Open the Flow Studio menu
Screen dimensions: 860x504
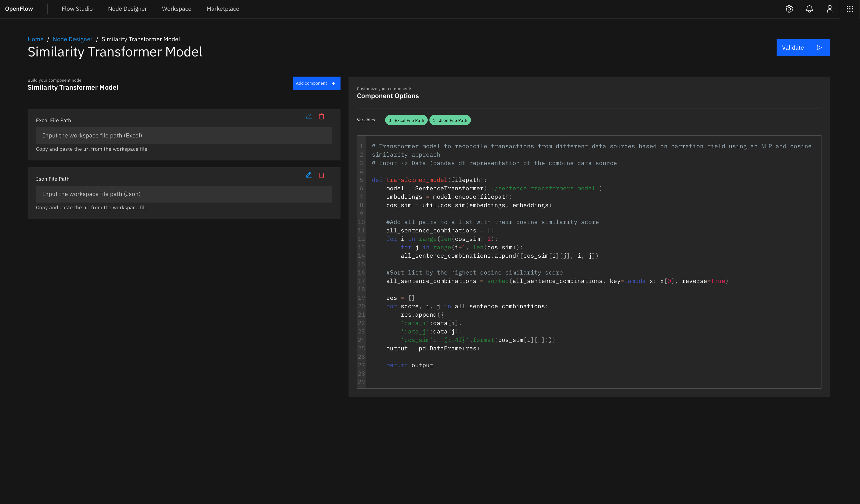click(x=77, y=9)
